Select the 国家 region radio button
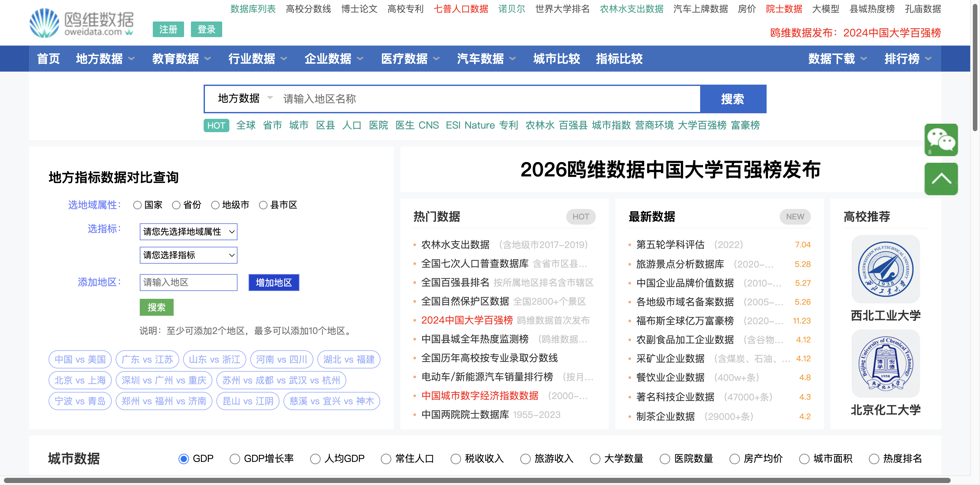 pyautogui.click(x=137, y=205)
